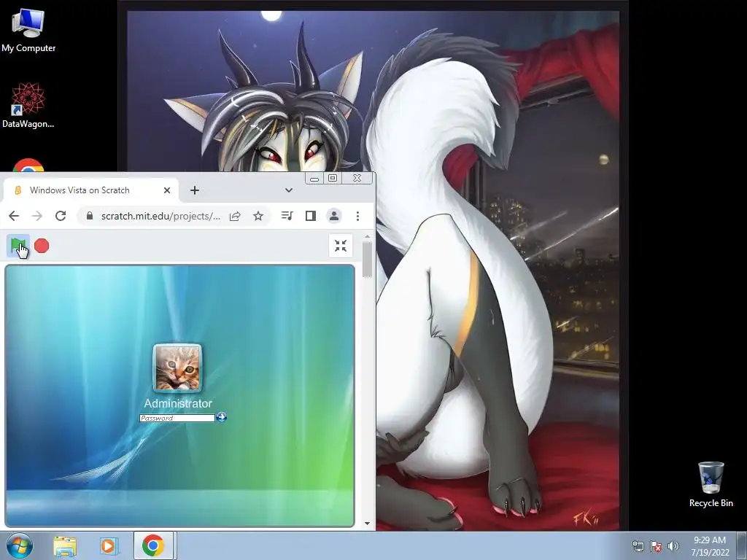Maximize the Chrome window

tap(333, 178)
